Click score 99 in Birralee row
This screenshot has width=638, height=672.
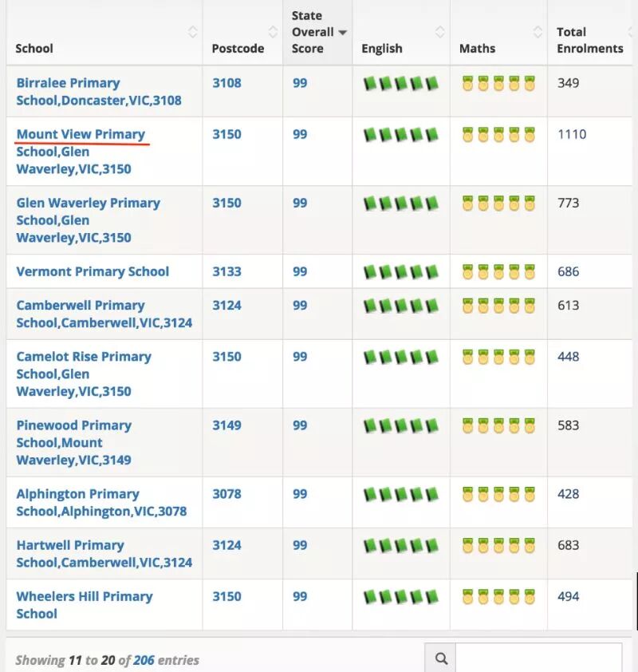[x=300, y=83]
